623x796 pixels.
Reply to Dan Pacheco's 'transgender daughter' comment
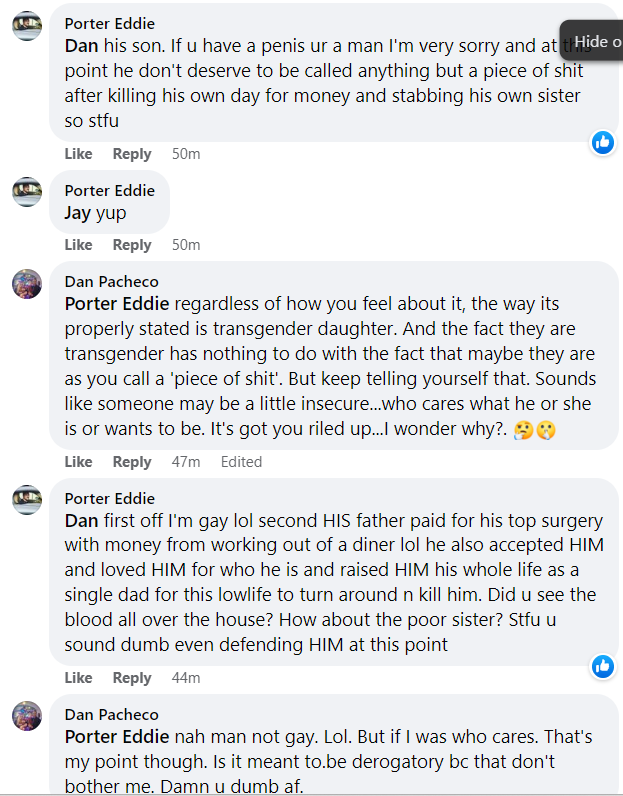click(x=132, y=462)
